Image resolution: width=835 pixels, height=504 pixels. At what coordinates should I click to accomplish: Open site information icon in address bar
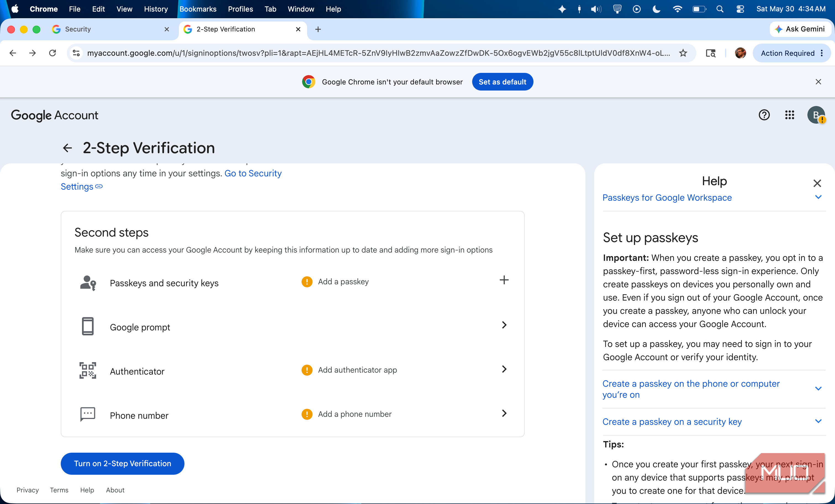pos(76,53)
